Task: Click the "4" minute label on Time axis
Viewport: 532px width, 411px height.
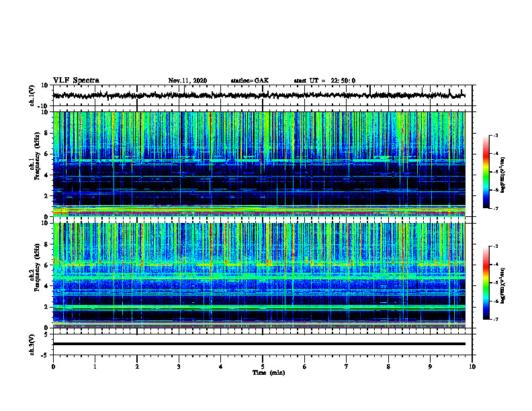Action: (x=220, y=367)
